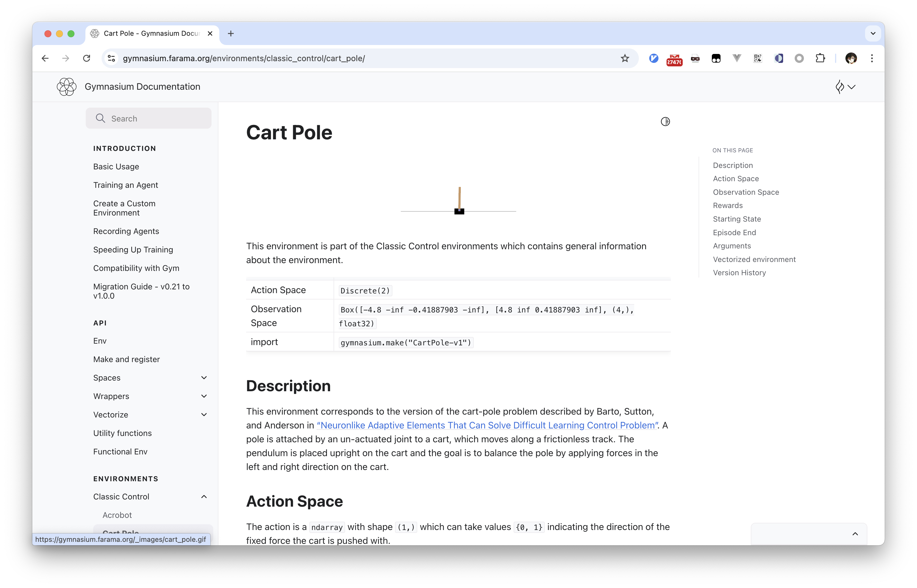The image size is (917, 588).
Task: Click the incognito-mask extension icon
Action: coord(695,58)
